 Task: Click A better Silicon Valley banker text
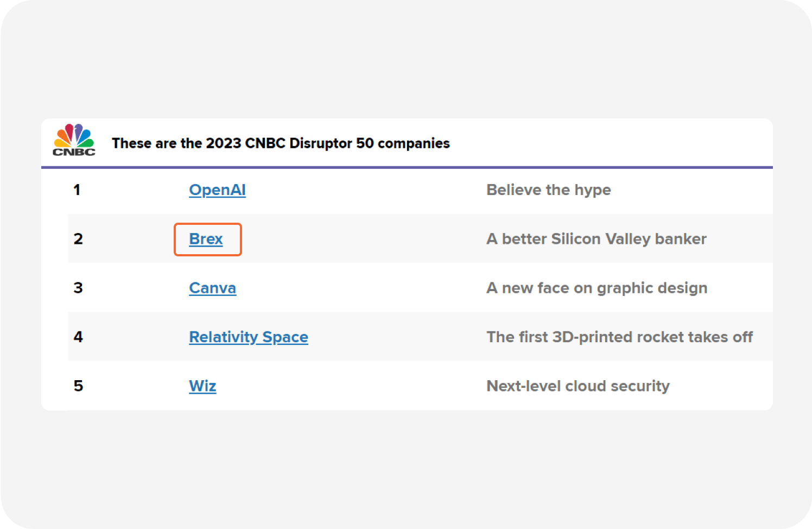pos(596,239)
